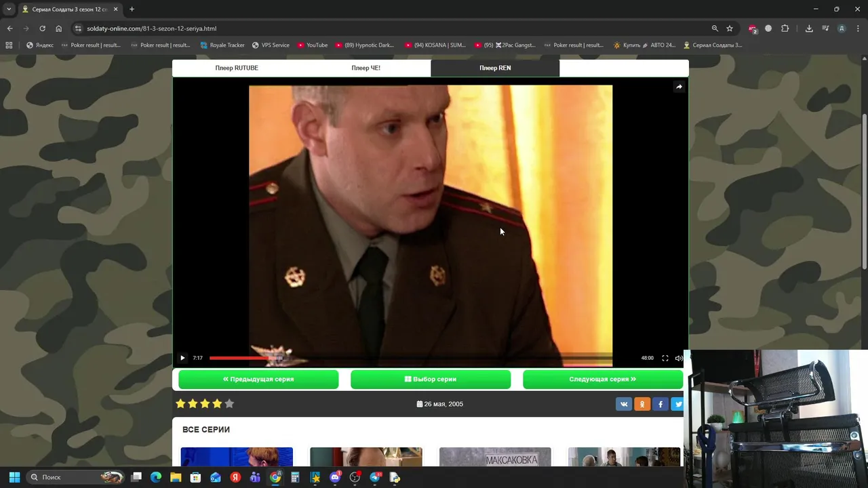Bookmark this page with the star
This screenshot has width=868, height=488.
730,28
